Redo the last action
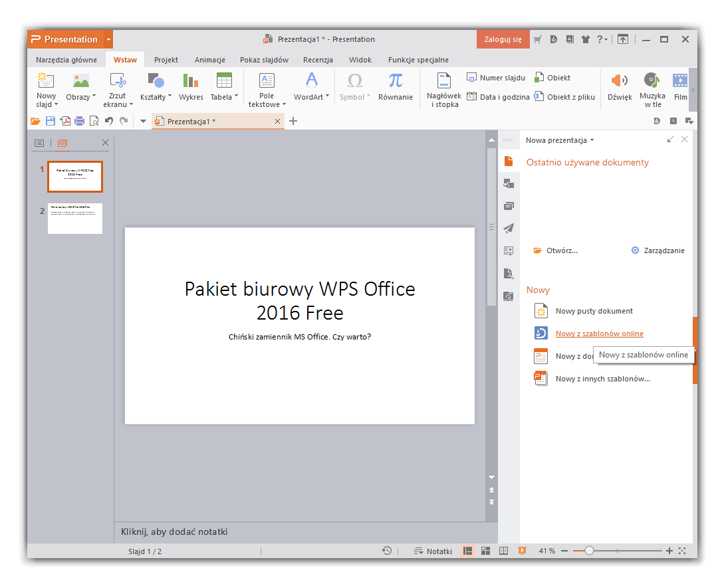 124,121
